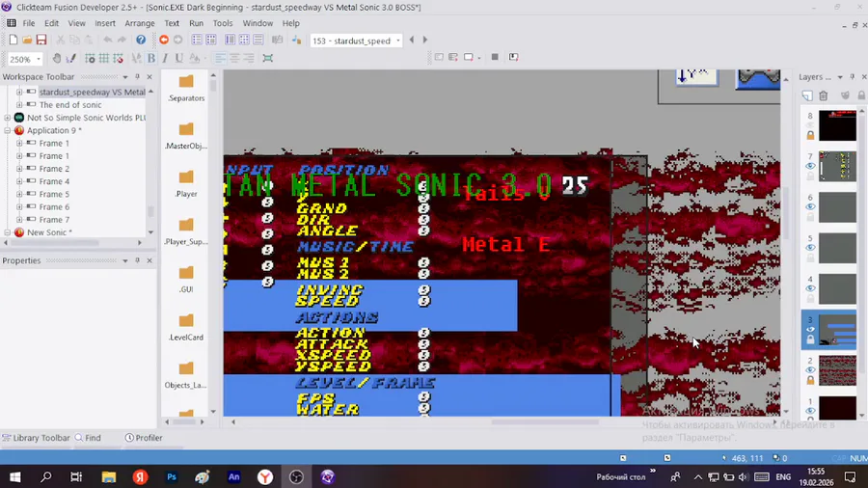
Task: Select the paint brush tool
Action: pyautogui.click(x=70, y=58)
